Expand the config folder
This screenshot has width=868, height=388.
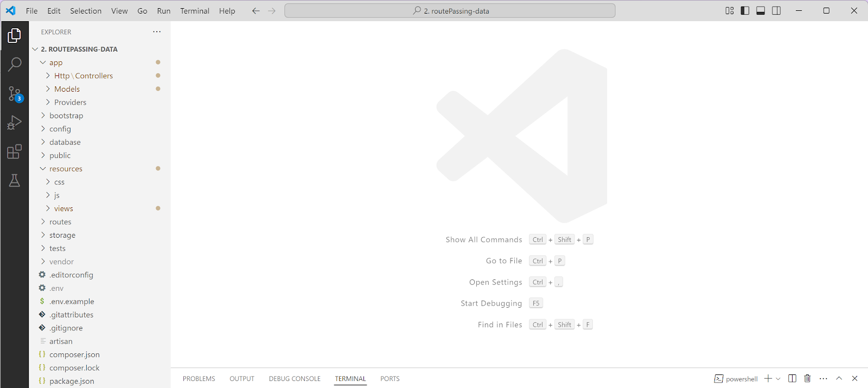click(100, 129)
